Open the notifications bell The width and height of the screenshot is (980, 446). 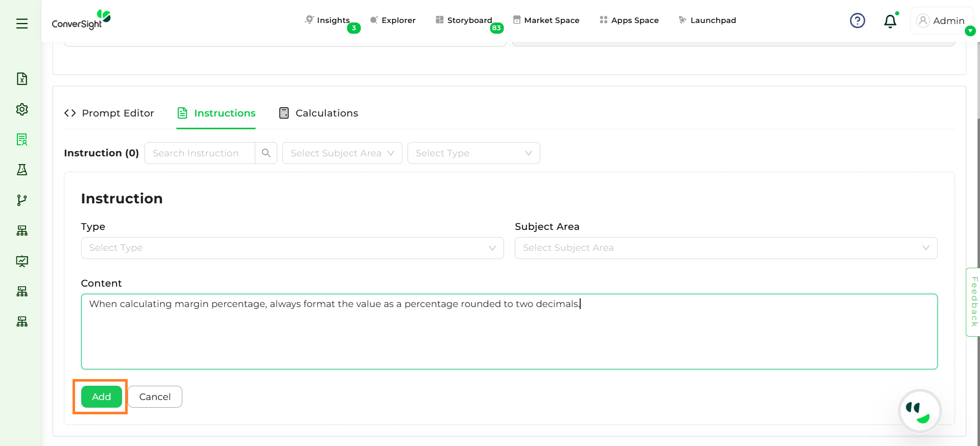pyautogui.click(x=890, y=21)
